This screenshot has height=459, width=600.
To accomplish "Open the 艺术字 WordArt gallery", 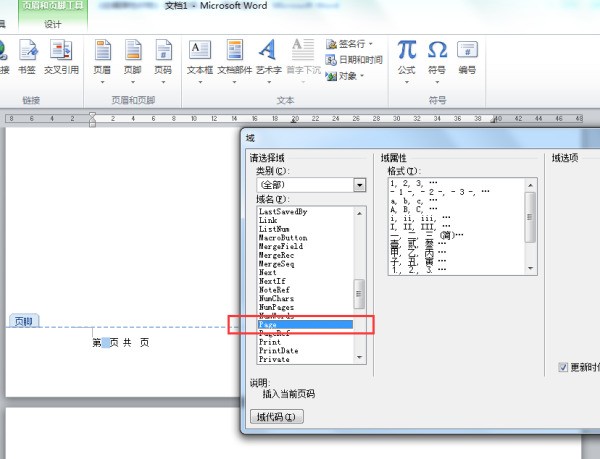I will (268, 56).
